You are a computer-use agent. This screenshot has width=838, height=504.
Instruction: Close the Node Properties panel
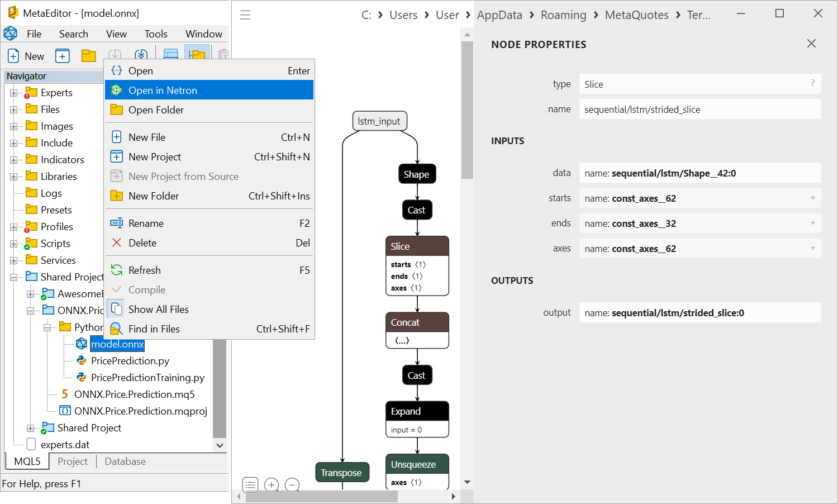811,43
